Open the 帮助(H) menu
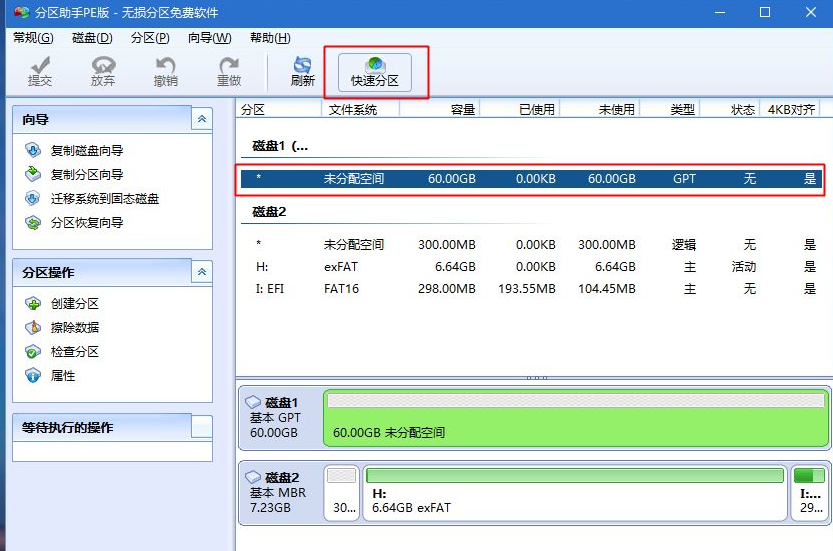The image size is (833, 551). [x=270, y=38]
